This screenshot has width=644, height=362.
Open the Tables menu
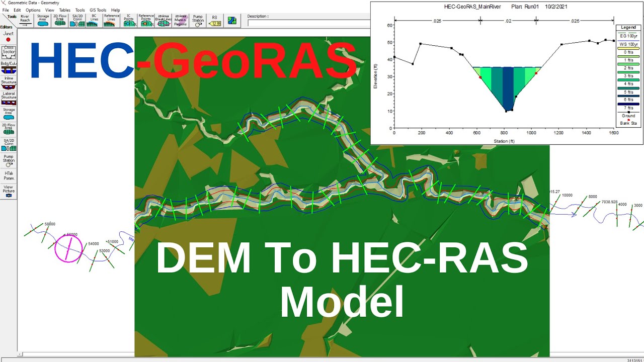tap(65, 10)
